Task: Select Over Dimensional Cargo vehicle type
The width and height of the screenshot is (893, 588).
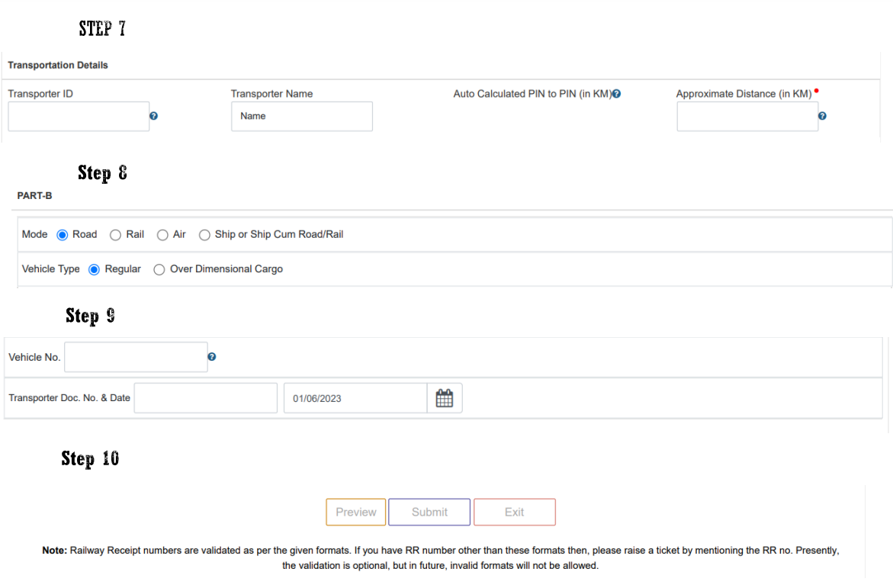Action: tap(159, 269)
